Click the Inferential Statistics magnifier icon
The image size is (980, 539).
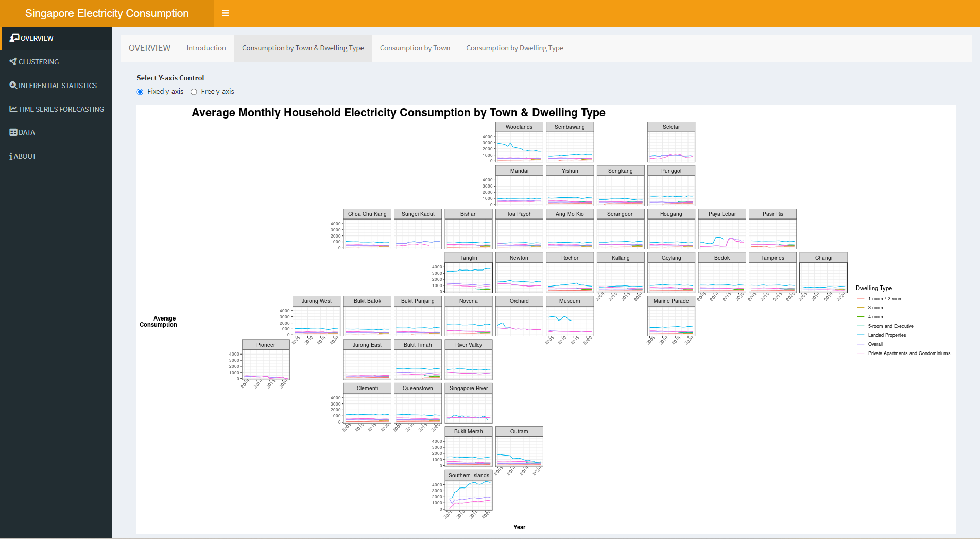[13, 86]
